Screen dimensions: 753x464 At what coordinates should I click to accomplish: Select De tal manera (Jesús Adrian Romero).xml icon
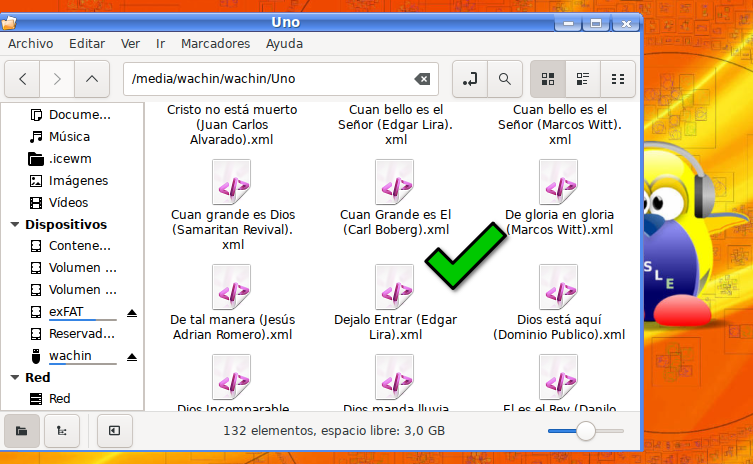(231, 287)
